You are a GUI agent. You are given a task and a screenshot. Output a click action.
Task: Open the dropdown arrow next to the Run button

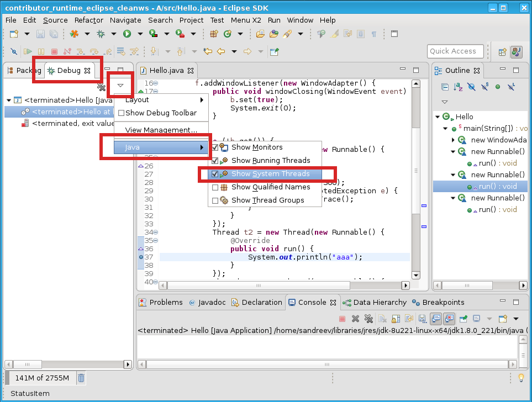140,34
